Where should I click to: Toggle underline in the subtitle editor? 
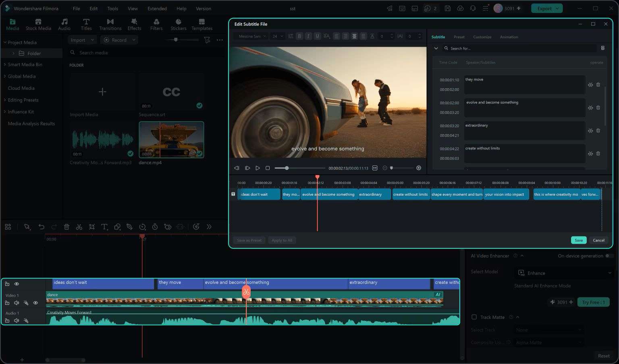tap(317, 36)
